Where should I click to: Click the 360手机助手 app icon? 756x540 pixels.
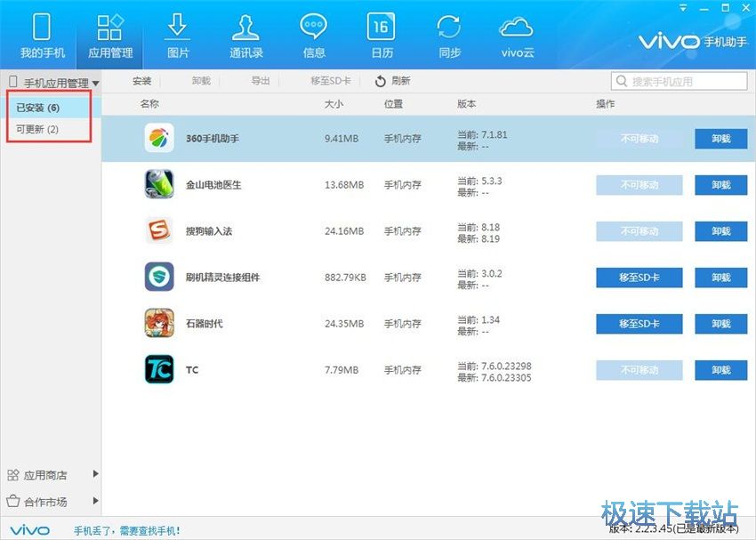coord(159,139)
